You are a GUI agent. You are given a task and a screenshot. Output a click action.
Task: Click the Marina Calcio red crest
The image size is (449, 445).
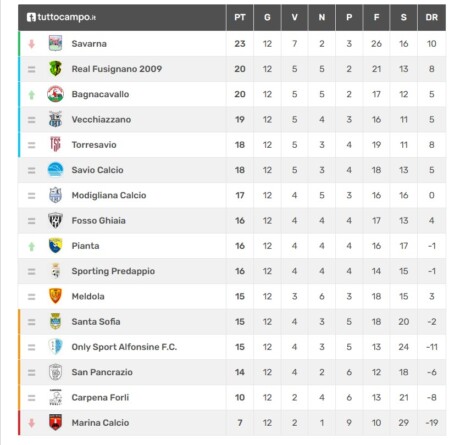coord(55,422)
